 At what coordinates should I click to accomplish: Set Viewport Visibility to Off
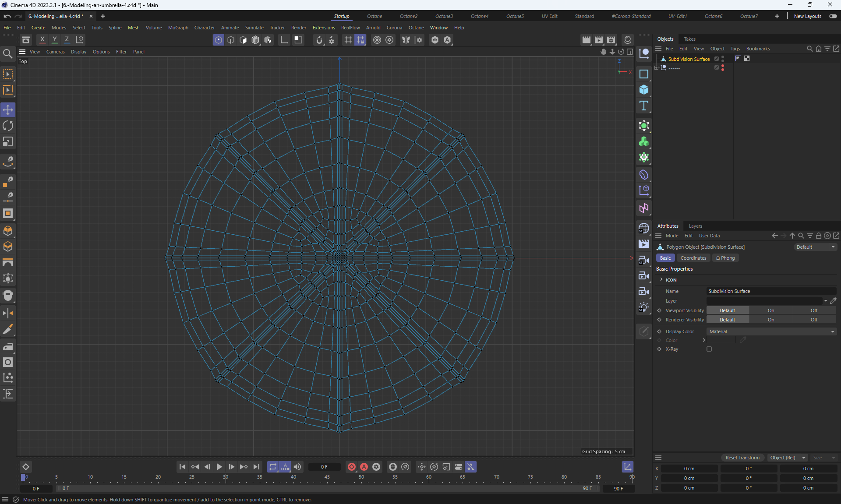tap(813, 310)
